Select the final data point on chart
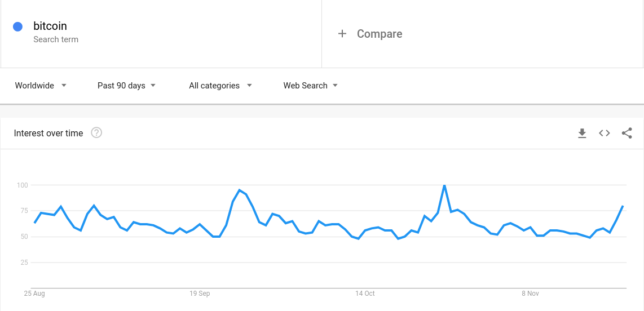 point(623,206)
